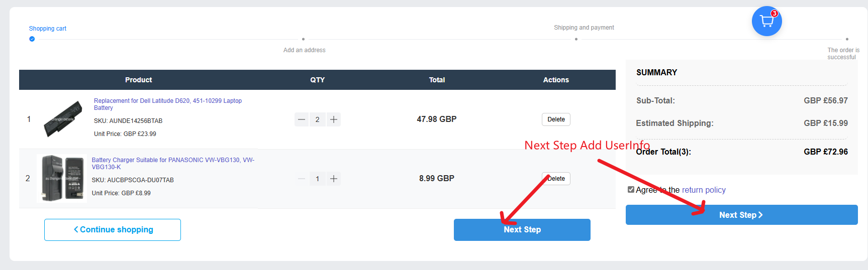Click Next Step button below product table

522,230
